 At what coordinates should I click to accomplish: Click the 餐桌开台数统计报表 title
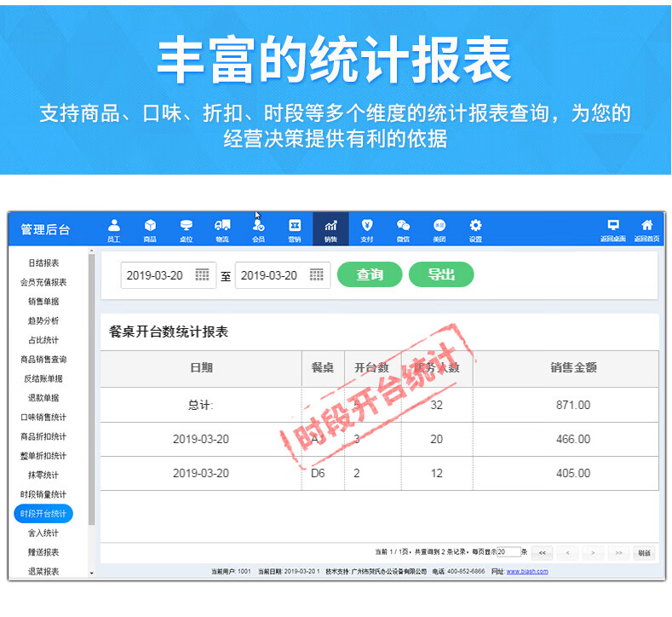169,332
